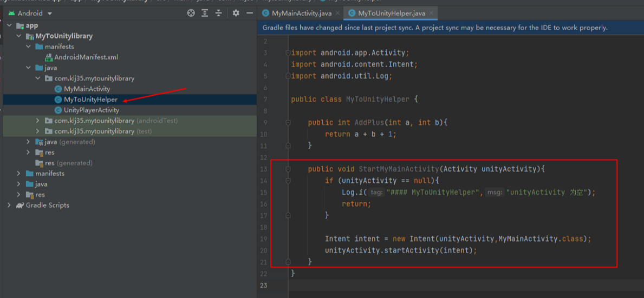
Task: Click line number 19 in gutter
Action: (x=264, y=239)
